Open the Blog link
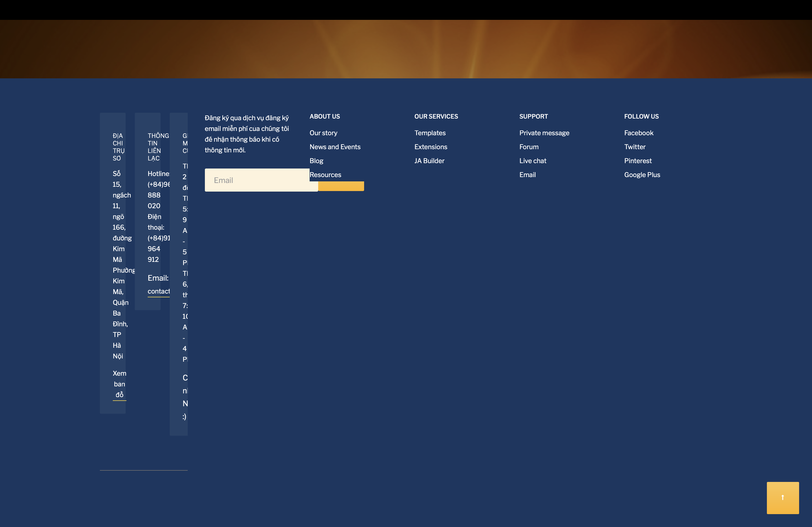Image resolution: width=812 pixels, height=527 pixels. [316, 161]
